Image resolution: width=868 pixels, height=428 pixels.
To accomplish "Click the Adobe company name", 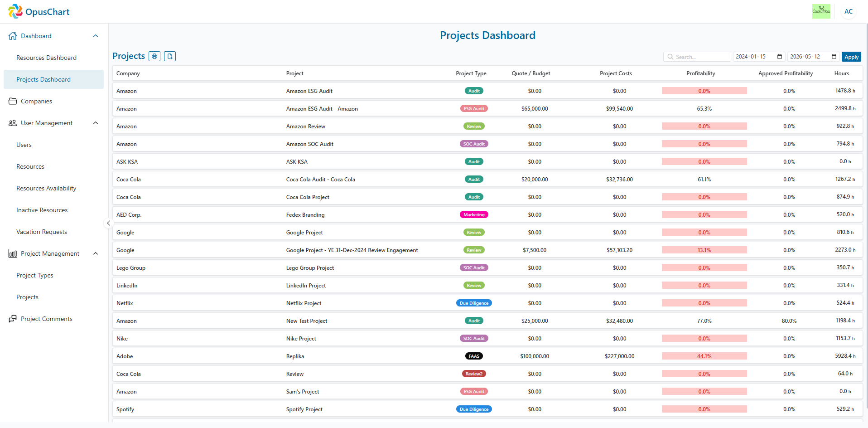I will [x=125, y=356].
